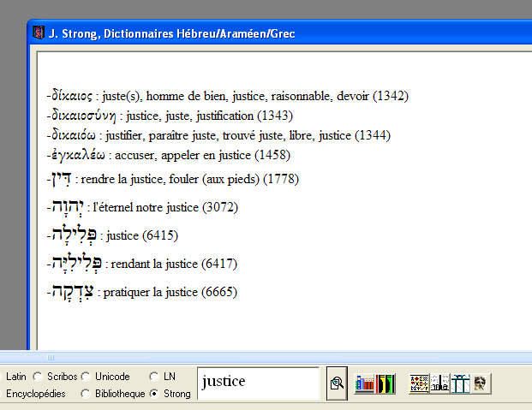Click the dotted splitter handle above the toolbar
Image resolution: width=532 pixels, height=410 pixels.
coord(51,357)
